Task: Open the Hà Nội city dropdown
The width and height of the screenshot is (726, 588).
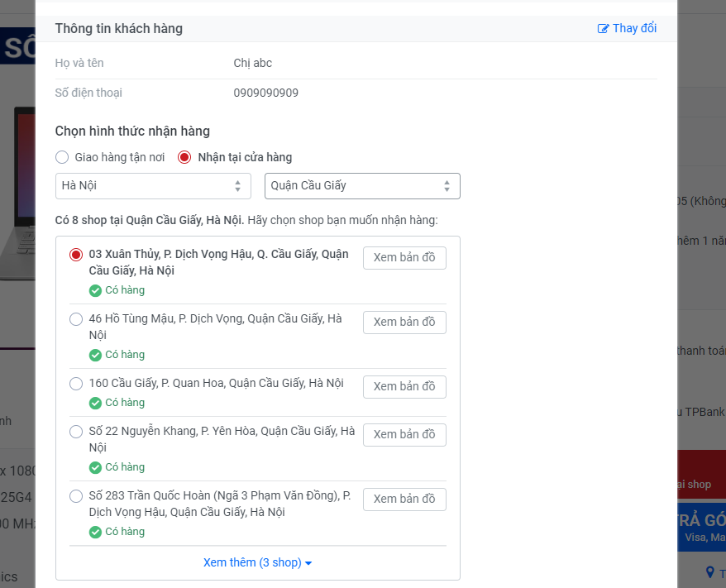Action: pos(153,186)
